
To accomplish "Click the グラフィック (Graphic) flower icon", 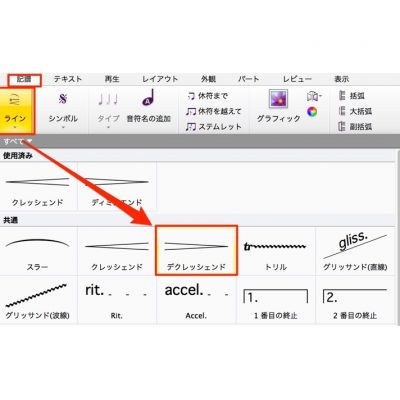I will 278,99.
